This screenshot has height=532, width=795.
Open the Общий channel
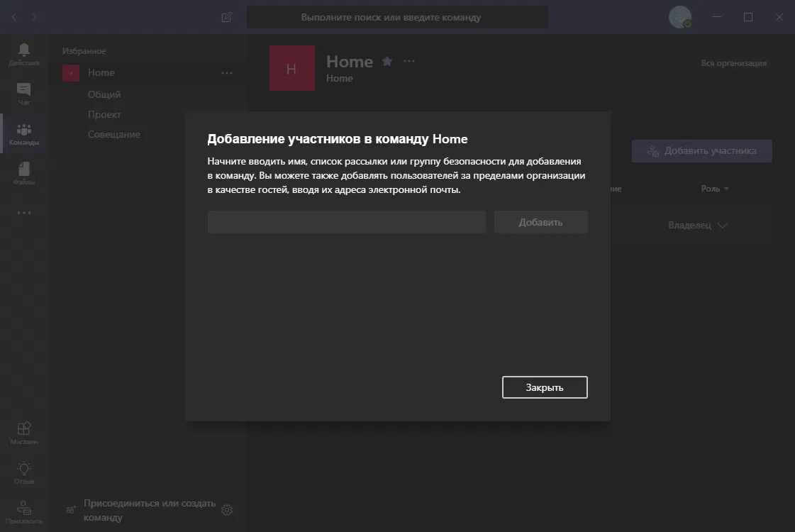104,94
